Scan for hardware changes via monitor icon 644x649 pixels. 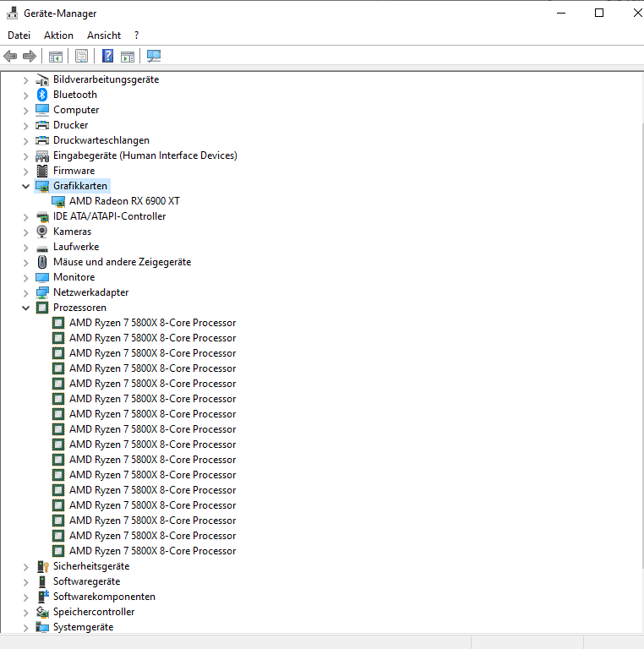pyautogui.click(x=154, y=56)
